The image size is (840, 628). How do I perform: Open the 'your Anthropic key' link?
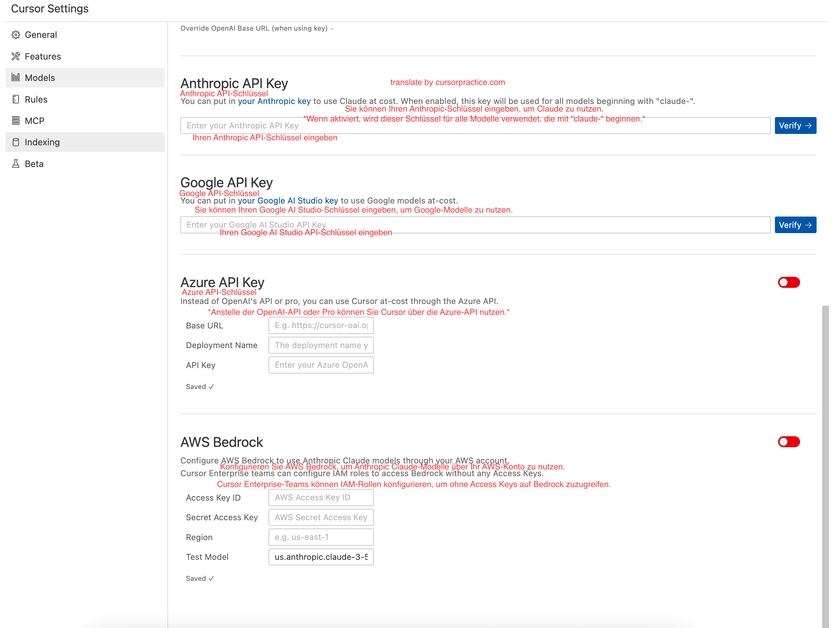[x=274, y=101]
